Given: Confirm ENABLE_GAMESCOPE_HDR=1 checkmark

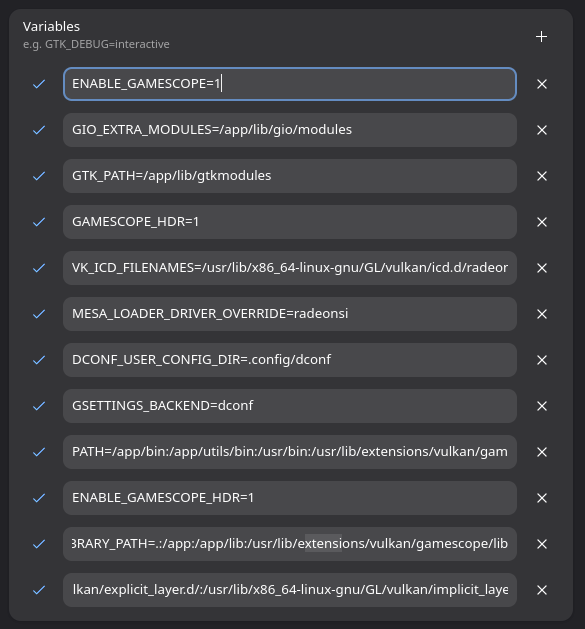Looking at the screenshot, I should click(39, 498).
